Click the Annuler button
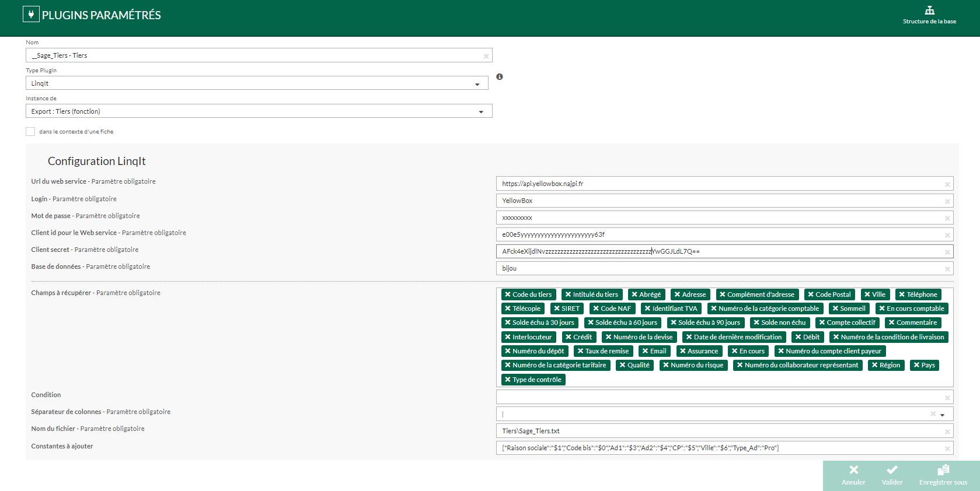The height and width of the screenshot is (491, 980). pos(853,475)
